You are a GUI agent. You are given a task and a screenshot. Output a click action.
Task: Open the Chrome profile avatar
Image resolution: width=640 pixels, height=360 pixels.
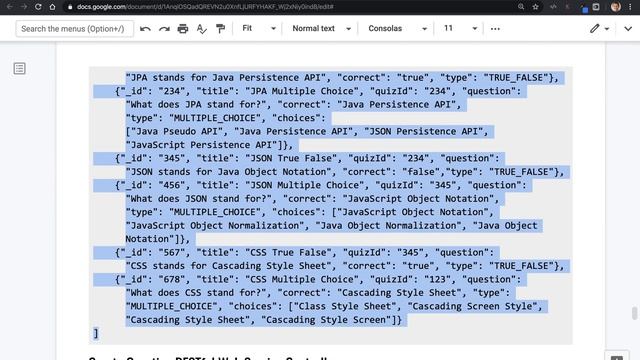616,7
